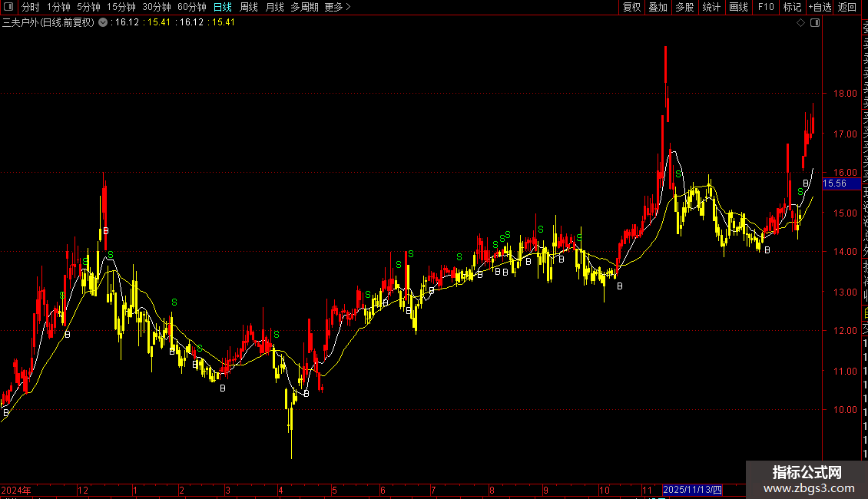
Task: Click the 统计 statistics button
Action: 711,7
